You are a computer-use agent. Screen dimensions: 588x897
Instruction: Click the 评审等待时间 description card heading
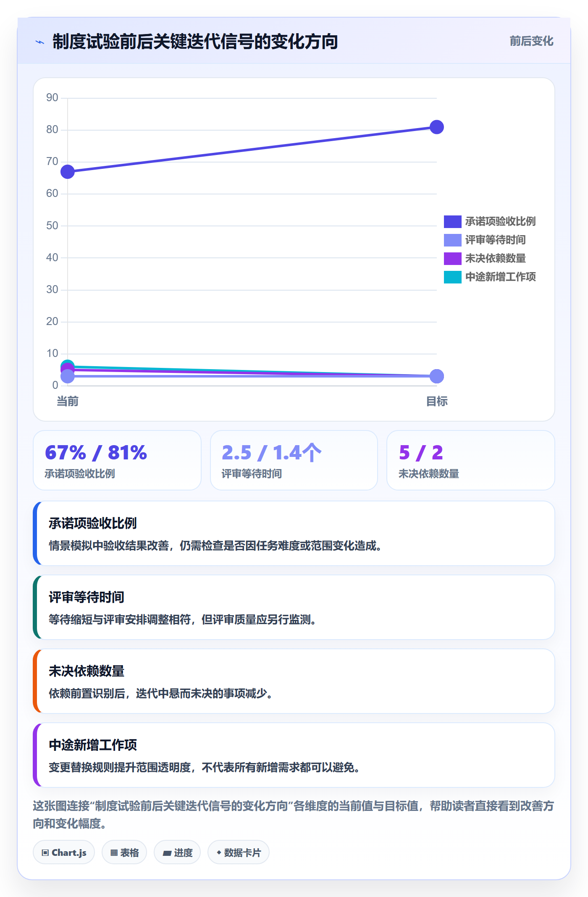click(x=87, y=597)
